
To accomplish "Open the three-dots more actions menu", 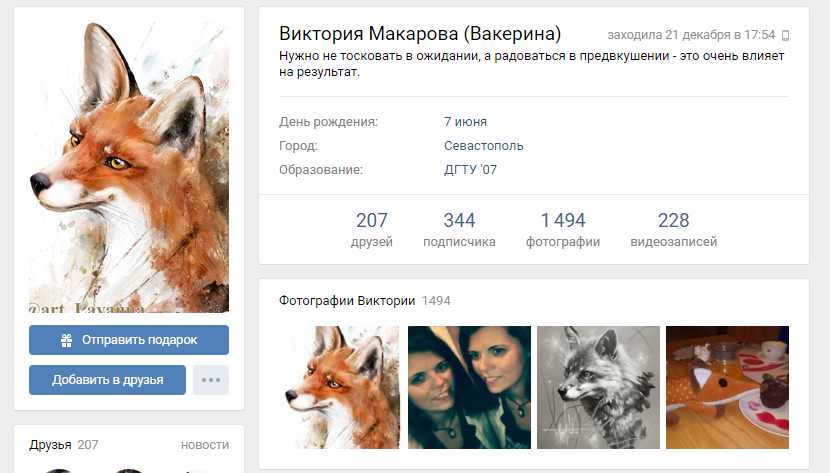I will coord(211,380).
